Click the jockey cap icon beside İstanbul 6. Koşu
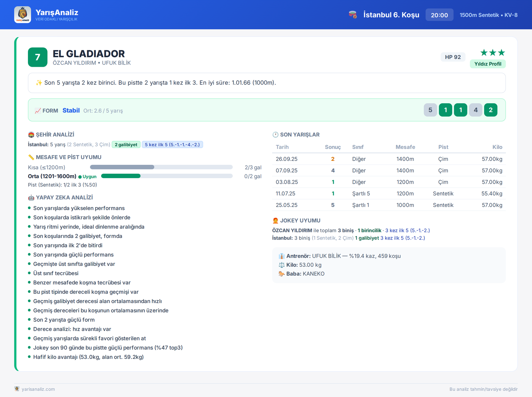532x397 pixels. tap(353, 15)
